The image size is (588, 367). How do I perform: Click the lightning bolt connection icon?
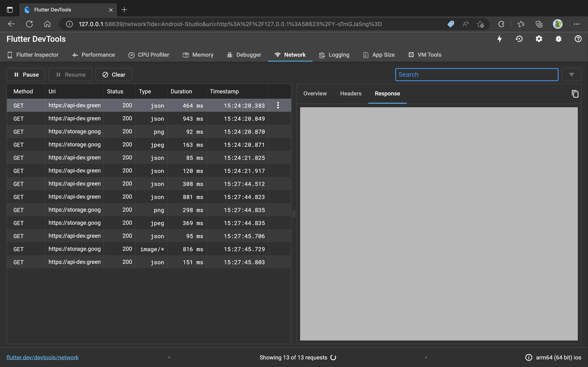499,39
